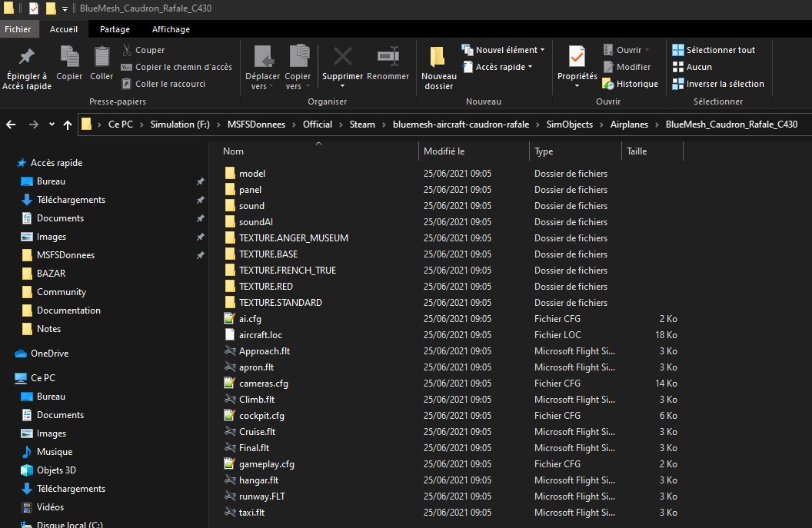Screen dimensions: 812x528
Task: Click Coller le raccourci
Action: [163, 83]
